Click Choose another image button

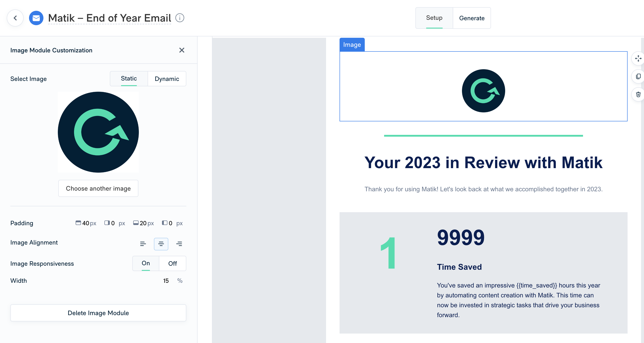[98, 189]
